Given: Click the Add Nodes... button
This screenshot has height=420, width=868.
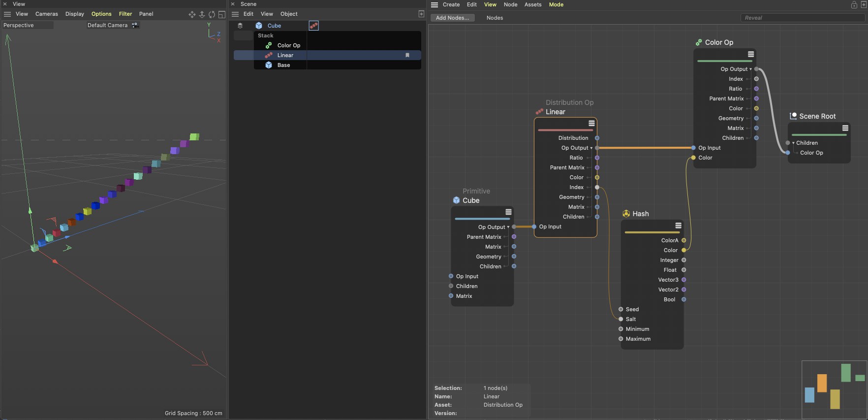Looking at the screenshot, I should [452, 18].
